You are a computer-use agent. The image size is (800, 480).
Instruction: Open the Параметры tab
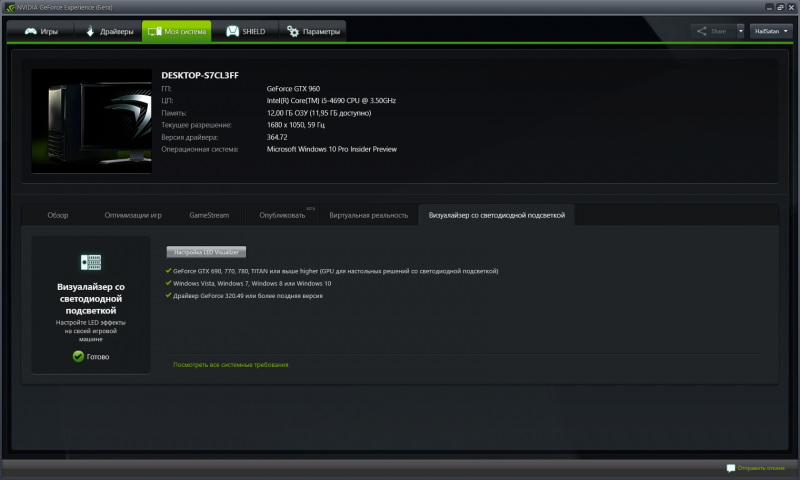[x=312, y=32]
